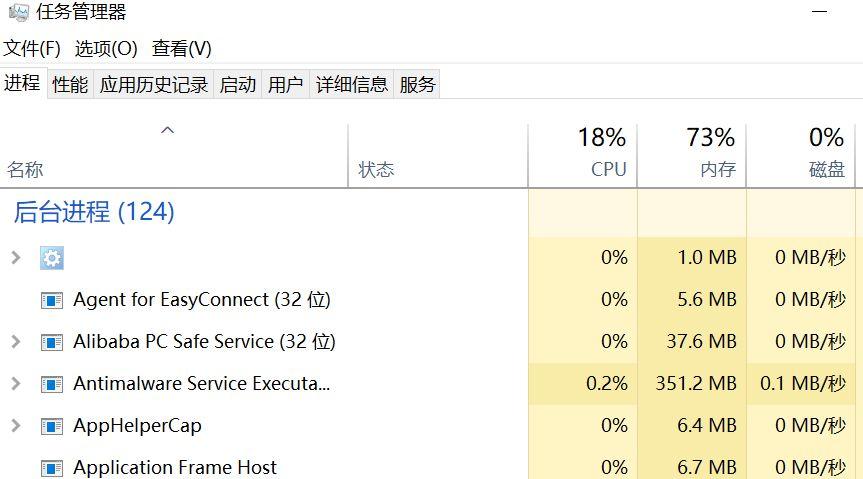Click the Application Frame Host icon

point(52,468)
